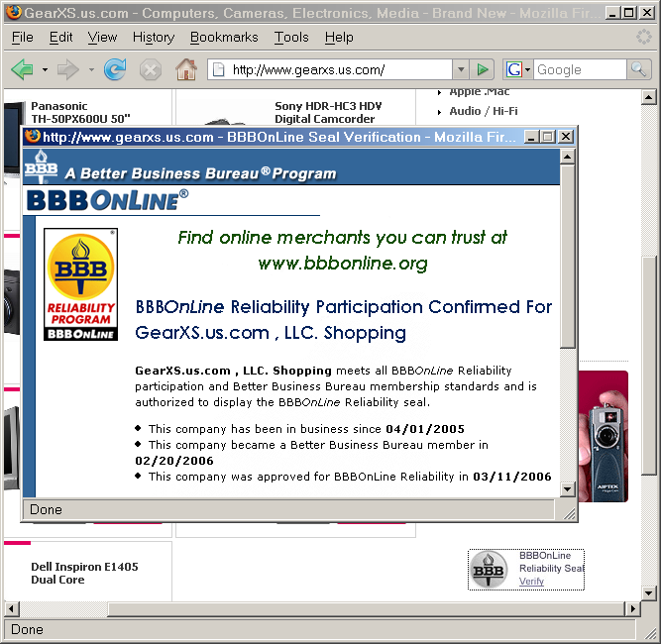Open the Panasonic TH-50PX600U product
Viewport: 661px width, 644px height.
pyautogui.click(x=80, y=113)
